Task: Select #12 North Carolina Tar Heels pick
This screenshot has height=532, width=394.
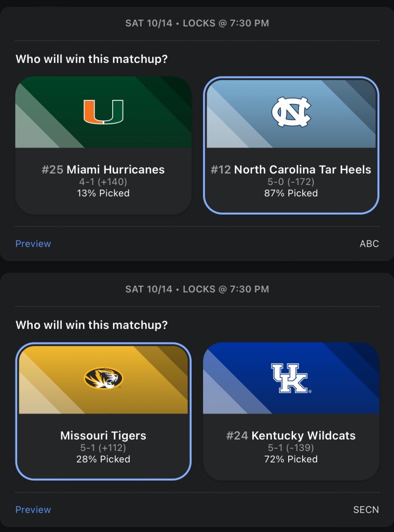Action: pyautogui.click(x=291, y=169)
